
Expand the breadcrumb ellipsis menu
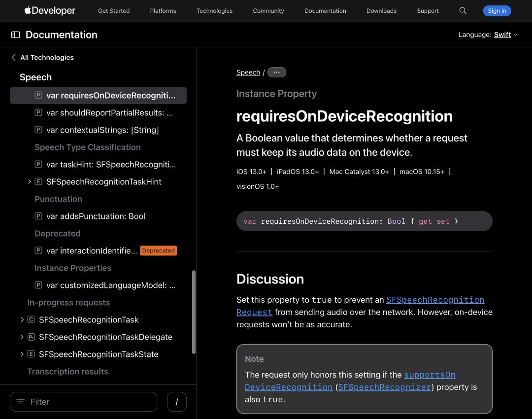(x=276, y=72)
